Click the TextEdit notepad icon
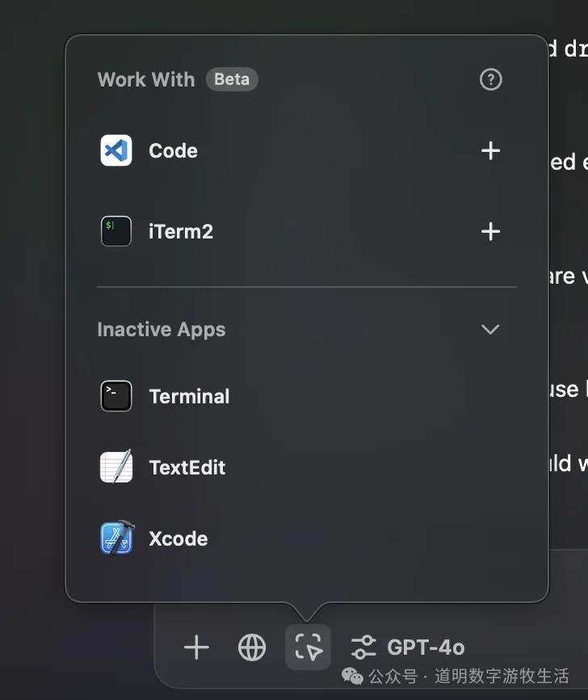 [x=116, y=467]
